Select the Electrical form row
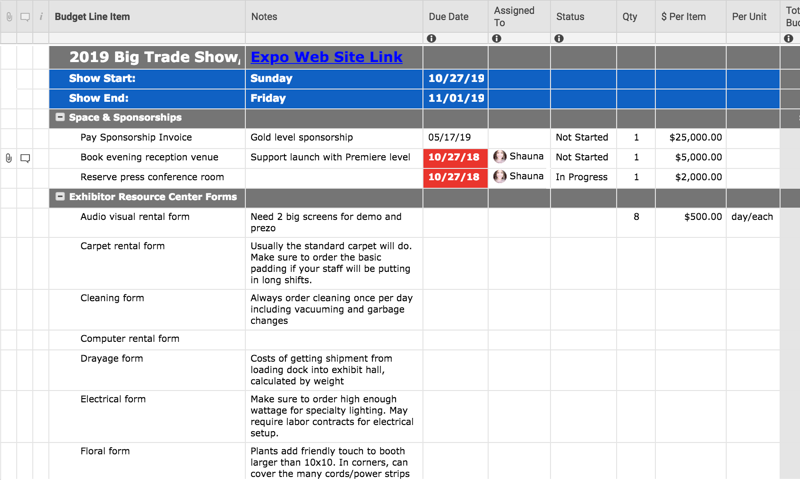This screenshot has height=480, width=800. (147, 416)
